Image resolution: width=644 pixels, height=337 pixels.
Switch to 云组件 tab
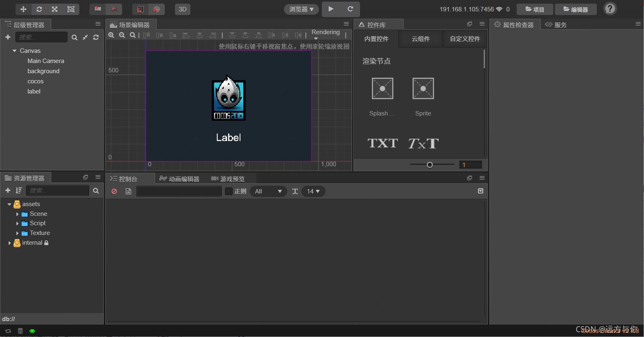421,39
